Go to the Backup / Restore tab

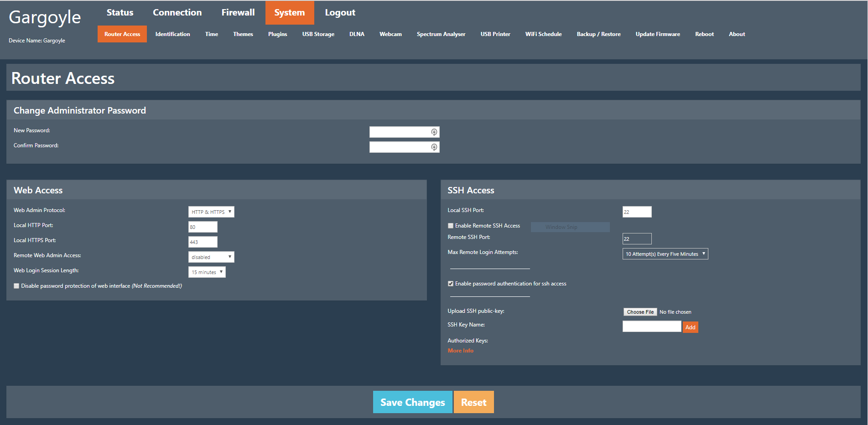click(598, 34)
